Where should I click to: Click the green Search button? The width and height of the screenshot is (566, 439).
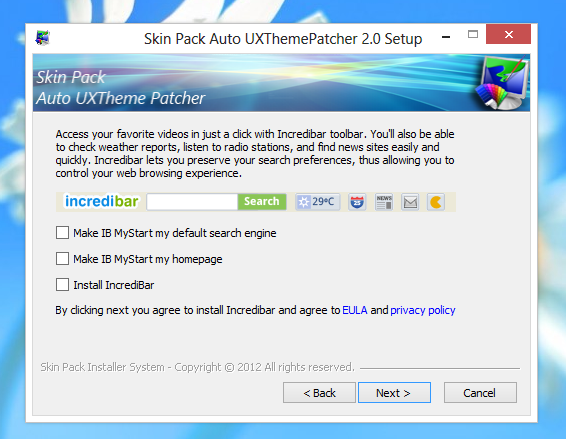coord(262,201)
